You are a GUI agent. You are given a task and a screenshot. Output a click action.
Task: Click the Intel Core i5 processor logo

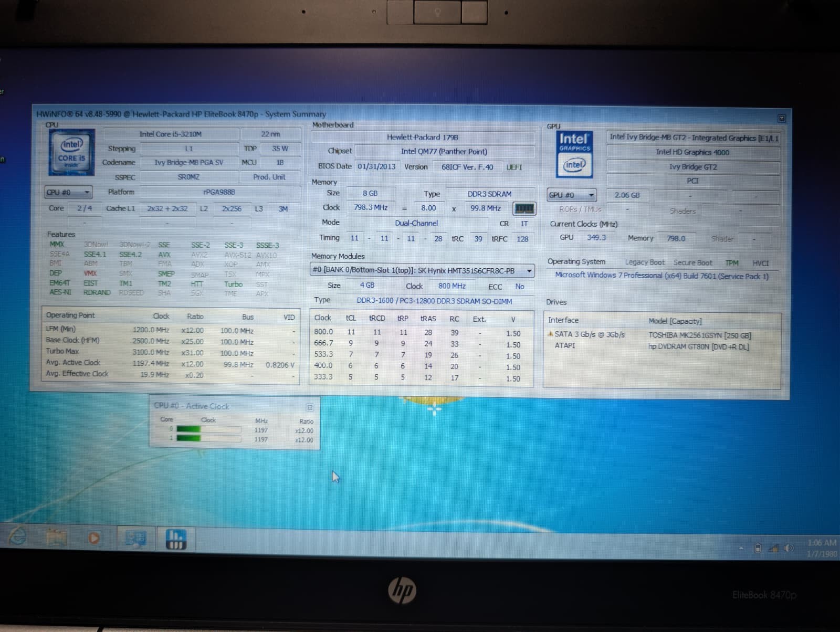point(72,152)
